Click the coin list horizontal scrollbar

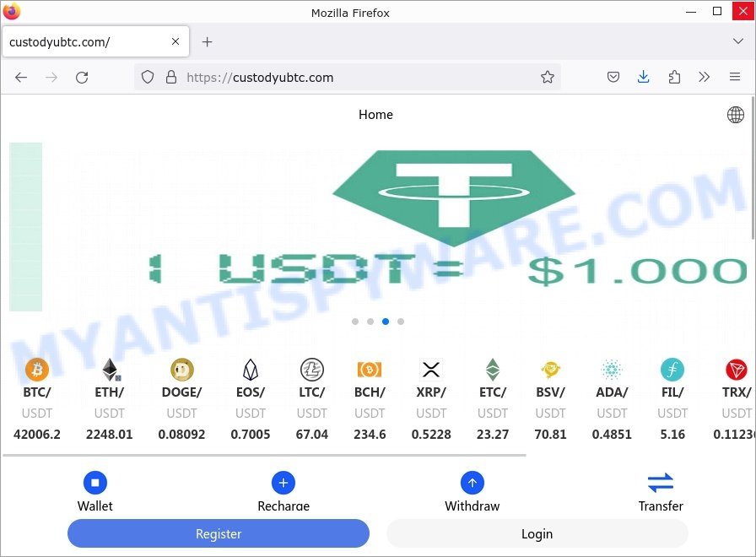pos(264,455)
